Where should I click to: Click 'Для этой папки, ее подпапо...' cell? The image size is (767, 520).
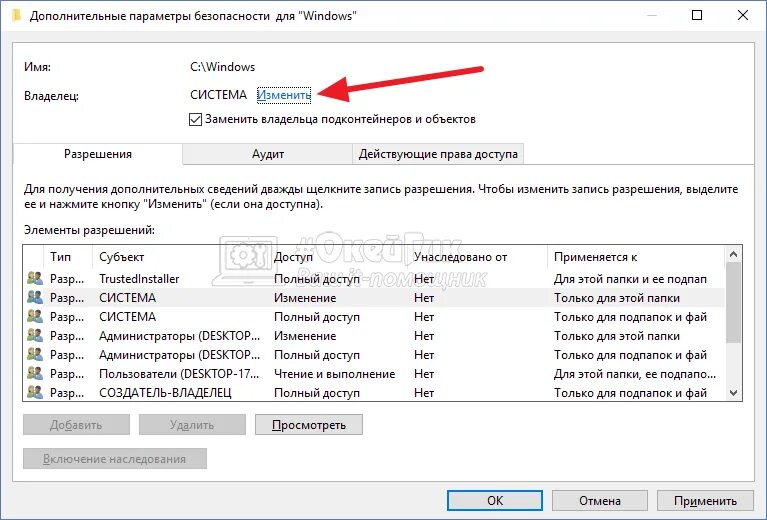tap(635, 374)
